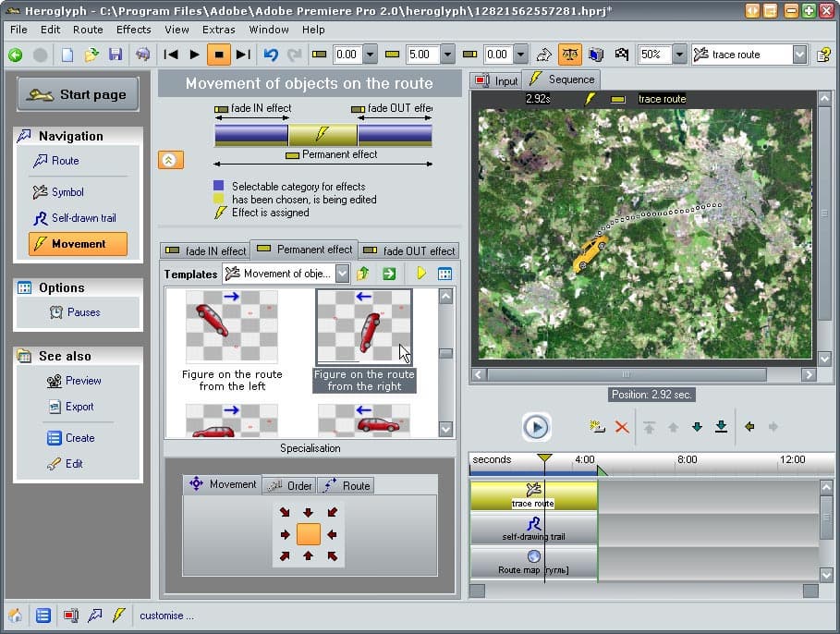Open project with folder icon
The image size is (840, 634).
tap(91, 55)
